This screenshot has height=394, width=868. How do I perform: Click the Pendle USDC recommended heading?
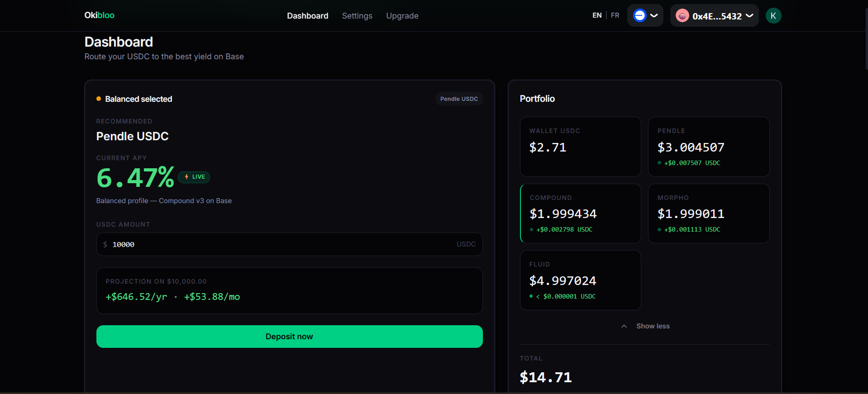click(x=132, y=136)
